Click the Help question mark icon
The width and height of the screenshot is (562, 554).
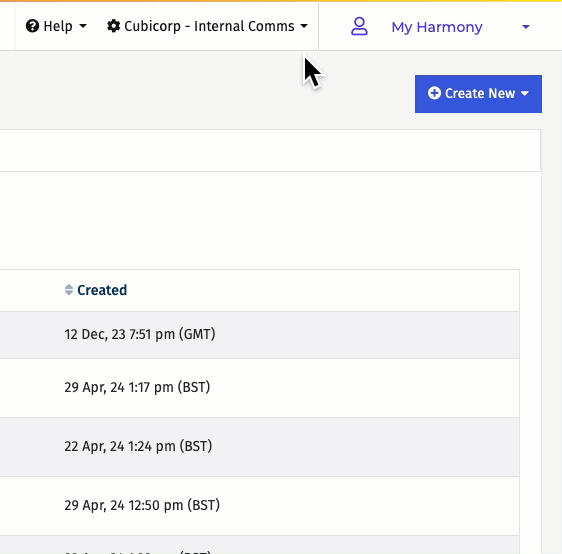[x=32, y=26]
